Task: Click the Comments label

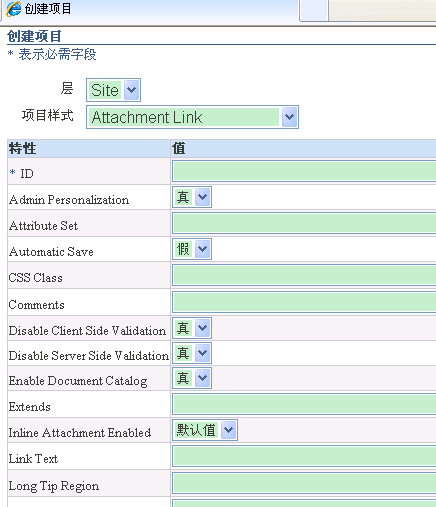Action: pyautogui.click(x=37, y=305)
